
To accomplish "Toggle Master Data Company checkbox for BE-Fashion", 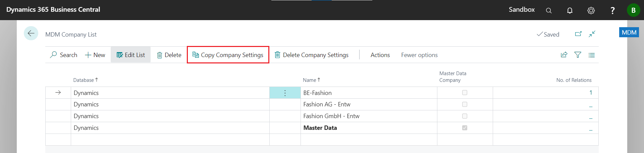I will (465, 93).
